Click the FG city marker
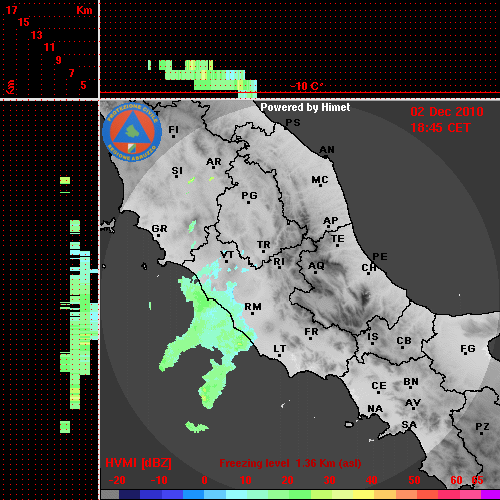The image size is (500, 500). pyautogui.click(x=467, y=350)
